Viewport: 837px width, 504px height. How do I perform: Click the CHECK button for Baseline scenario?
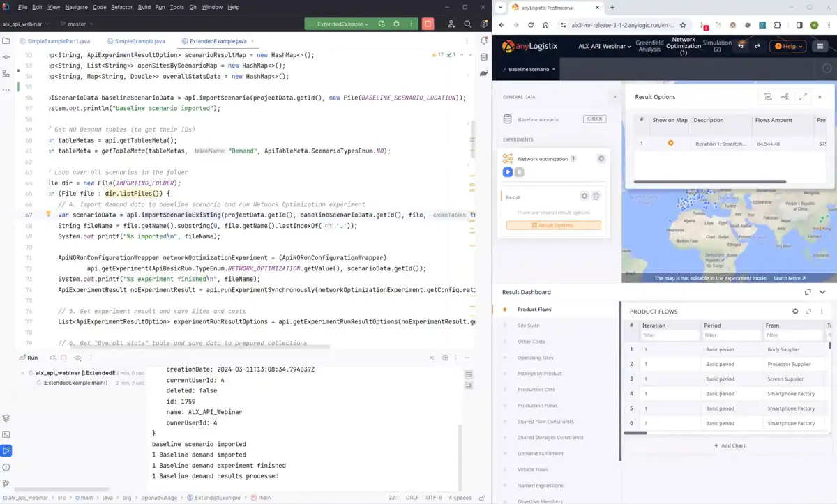(x=594, y=119)
